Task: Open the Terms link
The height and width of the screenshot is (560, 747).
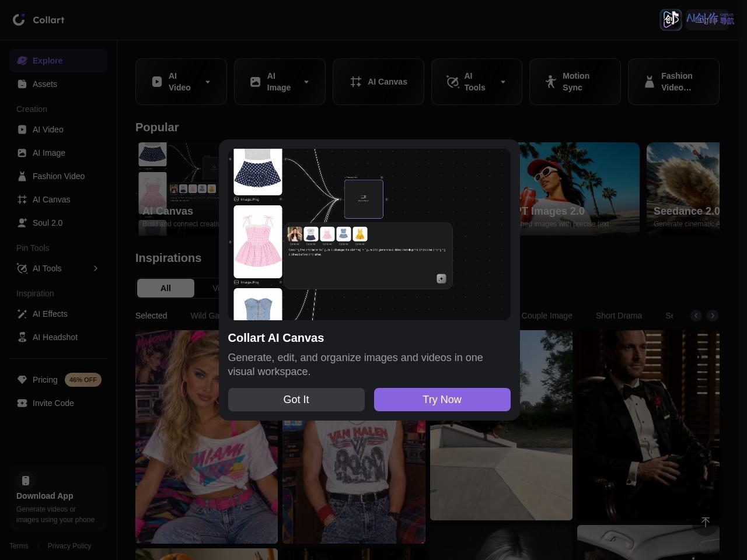Action: pos(19,546)
